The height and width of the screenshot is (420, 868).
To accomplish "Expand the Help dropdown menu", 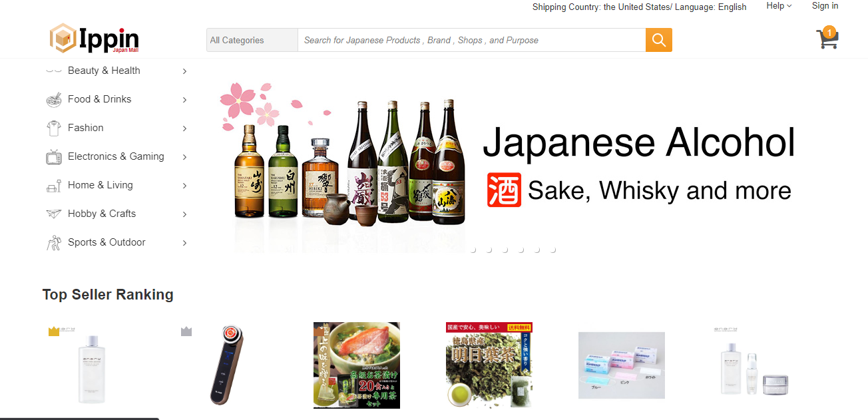I will click(779, 6).
